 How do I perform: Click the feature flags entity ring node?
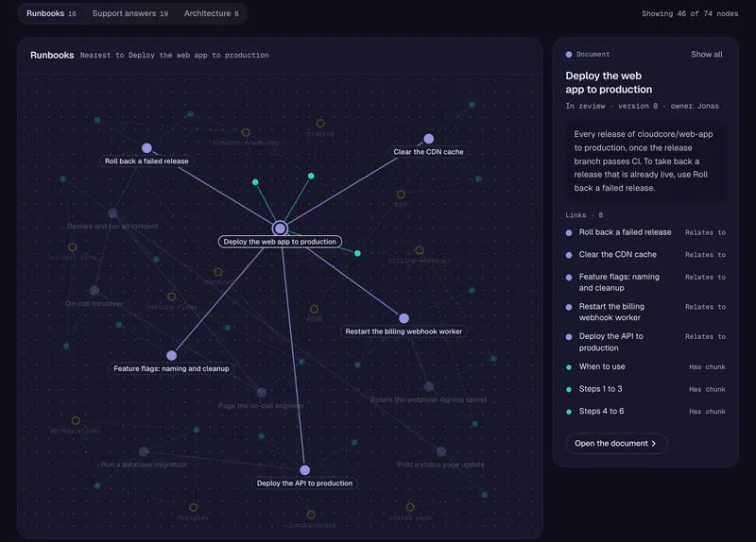click(172, 296)
